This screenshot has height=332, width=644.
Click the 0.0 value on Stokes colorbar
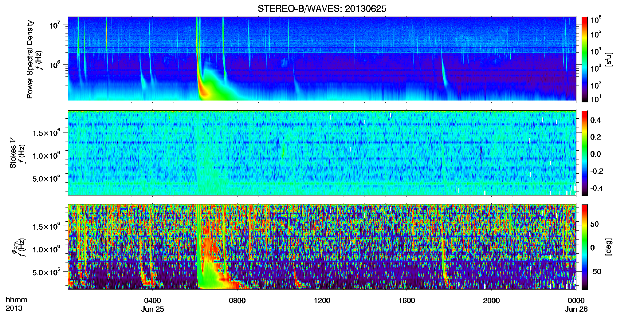[595, 154]
